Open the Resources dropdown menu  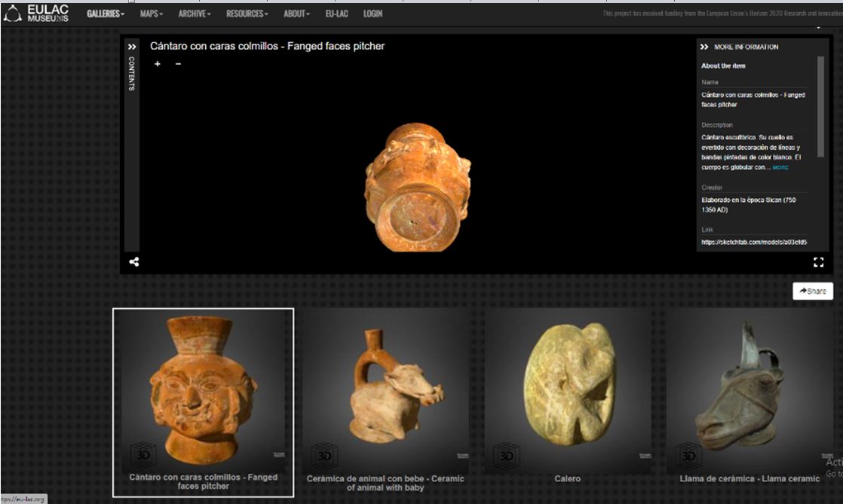tap(247, 14)
